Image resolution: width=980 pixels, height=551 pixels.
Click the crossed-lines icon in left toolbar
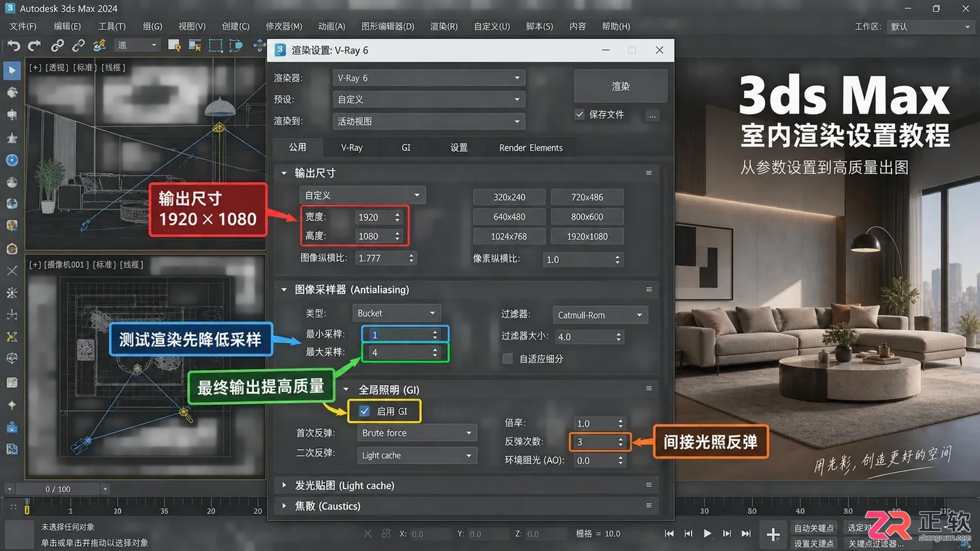point(12,271)
